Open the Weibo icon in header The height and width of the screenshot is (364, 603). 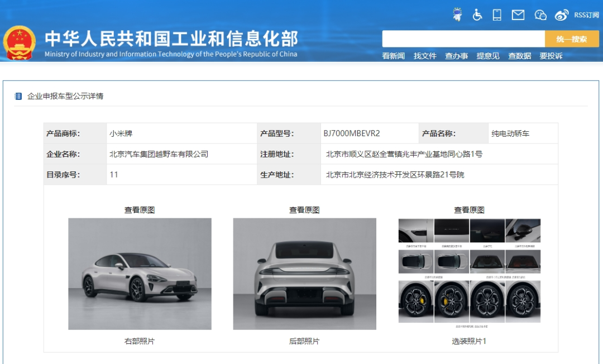(561, 15)
